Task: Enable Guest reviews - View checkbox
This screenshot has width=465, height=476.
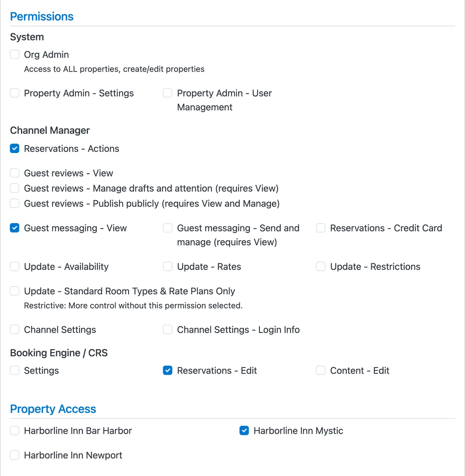Action: point(15,173)
